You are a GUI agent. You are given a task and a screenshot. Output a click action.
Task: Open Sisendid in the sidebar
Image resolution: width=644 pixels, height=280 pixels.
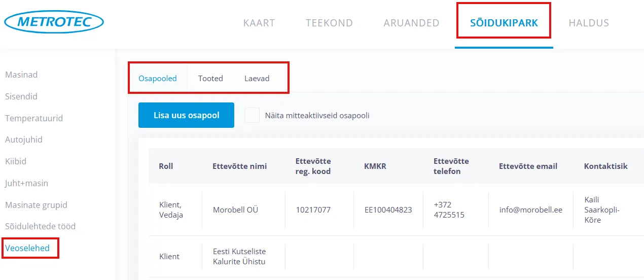click(21, 96)
